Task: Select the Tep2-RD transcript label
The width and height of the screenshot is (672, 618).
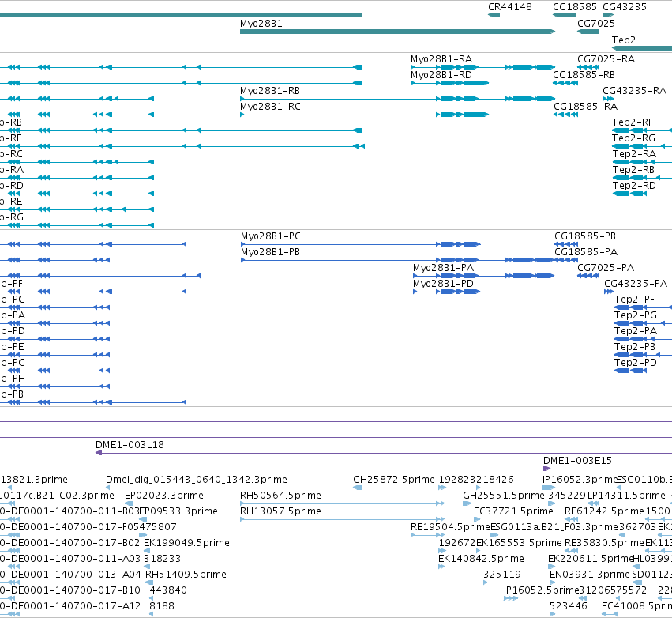Action: coord(634,186)
